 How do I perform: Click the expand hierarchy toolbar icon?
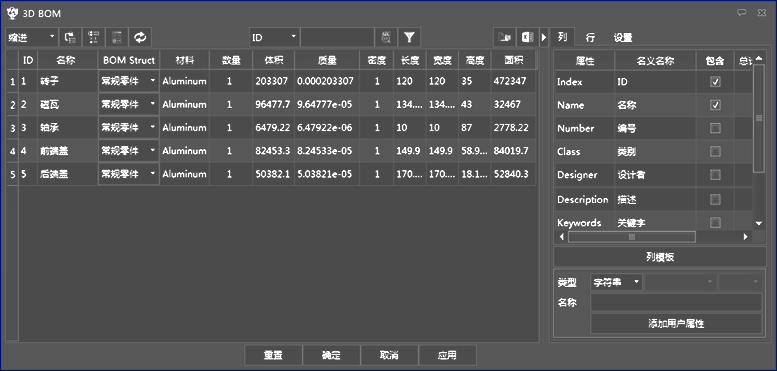click(93, 37)
